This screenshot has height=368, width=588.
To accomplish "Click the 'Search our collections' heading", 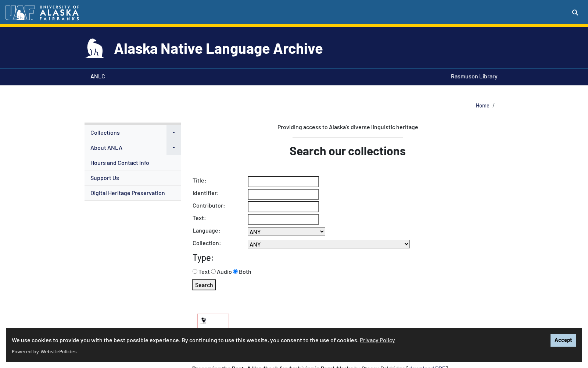I will tap(348, 151).
